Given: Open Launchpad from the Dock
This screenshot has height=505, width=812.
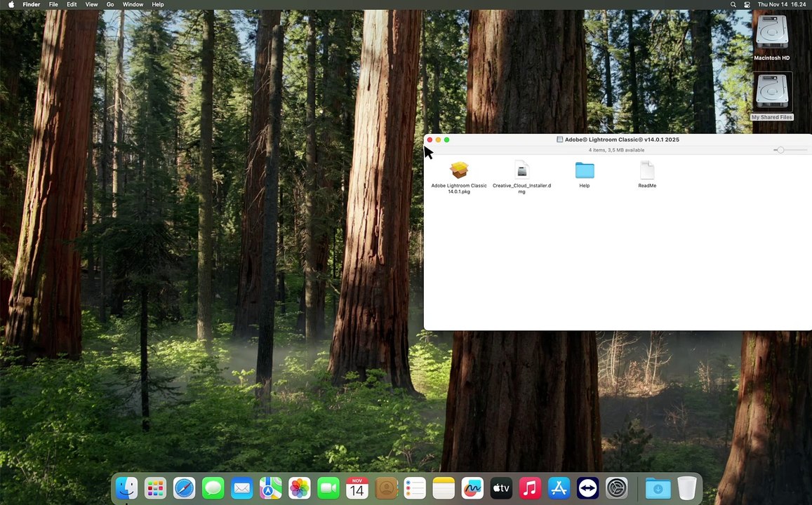Looking at the screenshot, I should coord(155,488).
